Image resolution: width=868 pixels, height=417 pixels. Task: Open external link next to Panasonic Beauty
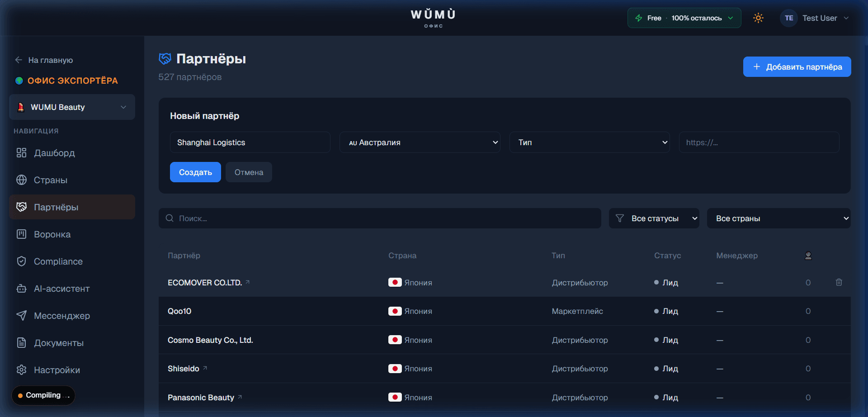point(240,397)
